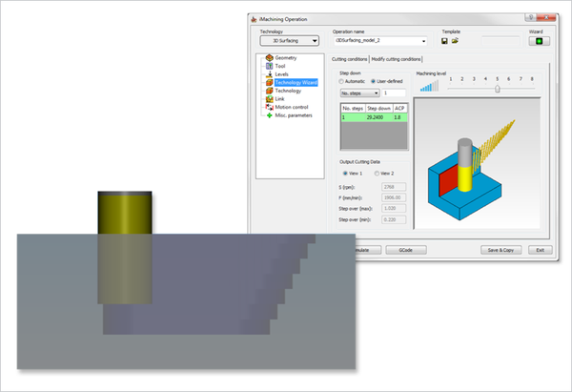Select the Technology Wizard tree item
Viewport: 572px width, 392px height.
tap(297, 83)
